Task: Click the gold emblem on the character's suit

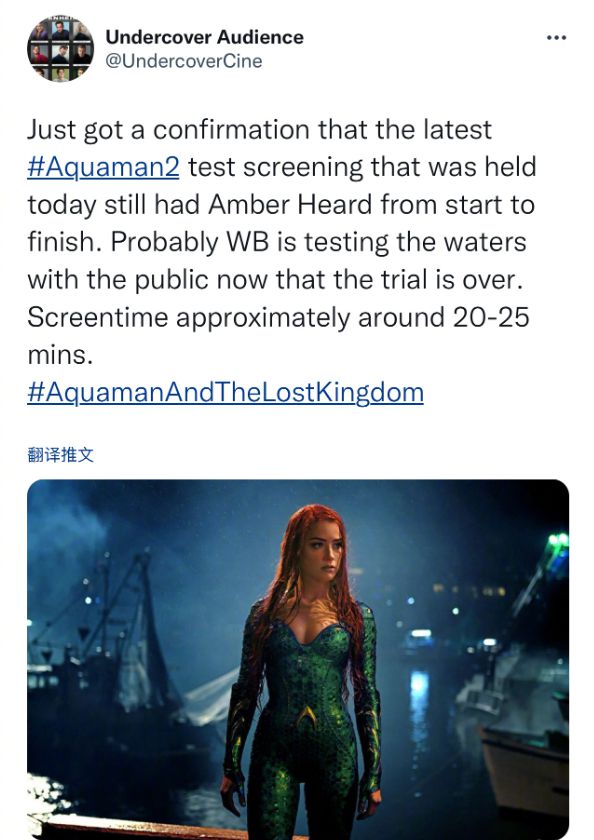Action: [306, 716]
